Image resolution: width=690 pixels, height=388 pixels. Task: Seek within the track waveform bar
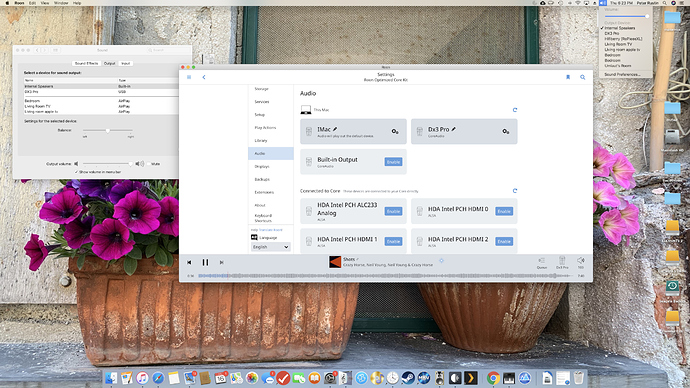pyautogui.click(x=385, y=276)
